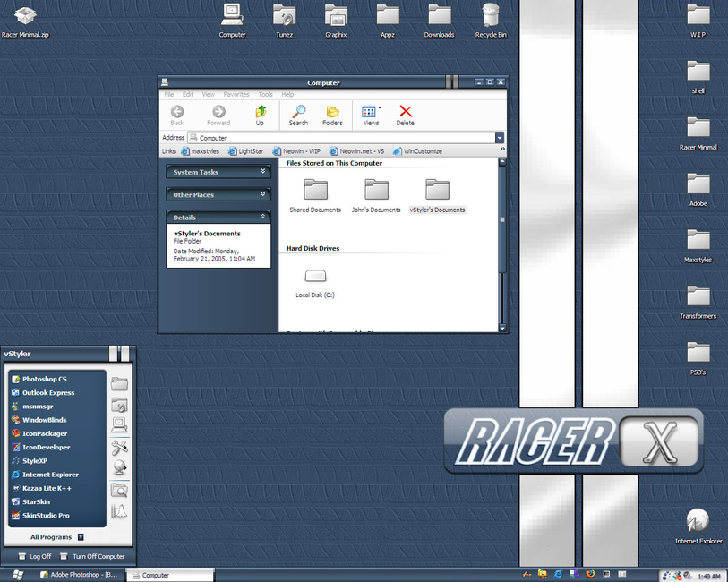The height and width of the screenshot is (582, 728).
Task: Click the file list scrollbar down arrow
Action: pyautogui.click(x=502, y=328)
